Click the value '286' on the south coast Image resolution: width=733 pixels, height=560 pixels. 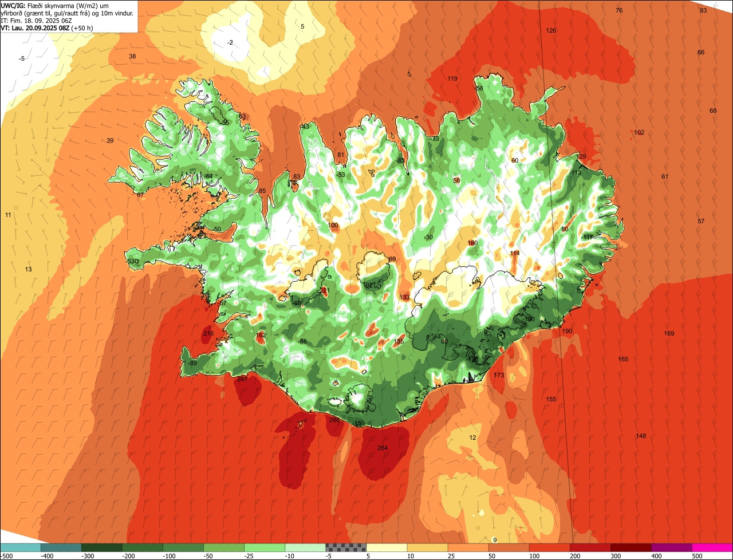pos(334,420)
